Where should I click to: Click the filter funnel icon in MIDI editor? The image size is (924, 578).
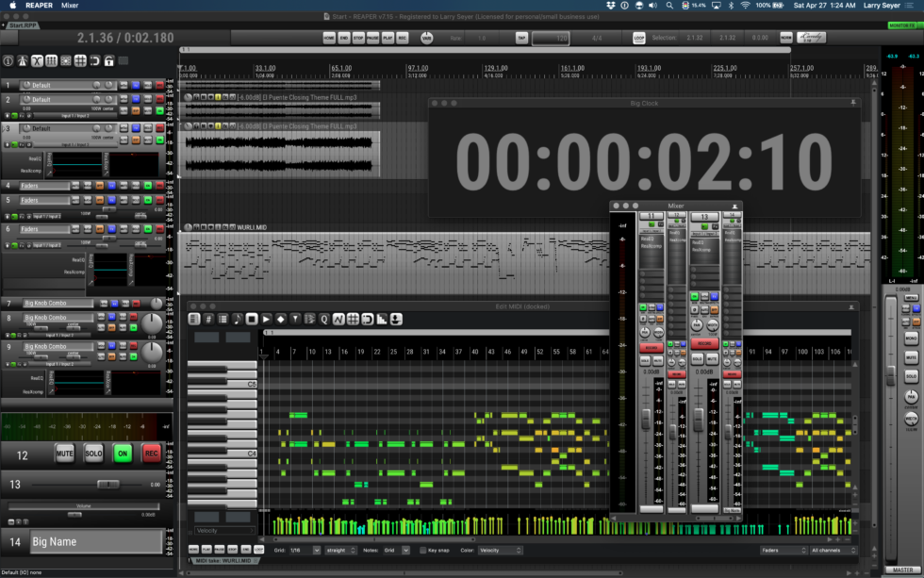tap(295, 319)
